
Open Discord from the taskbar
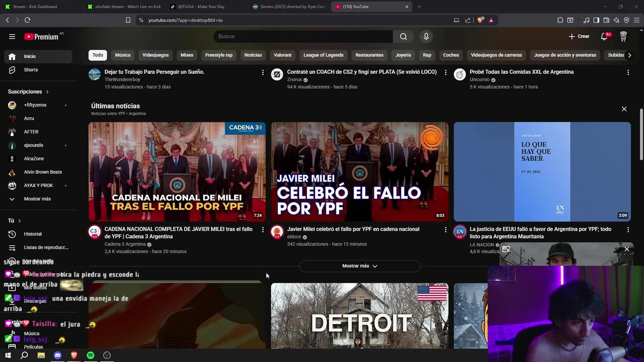click(57, 355)
